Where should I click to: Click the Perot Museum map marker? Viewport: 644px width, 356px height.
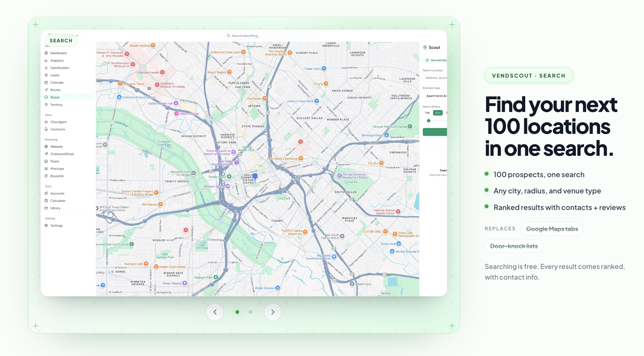(x=233, y=152)
